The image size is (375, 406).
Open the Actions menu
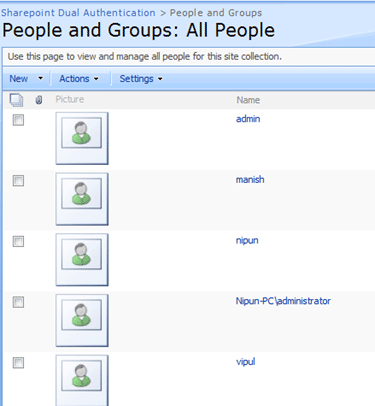[74, 79]
